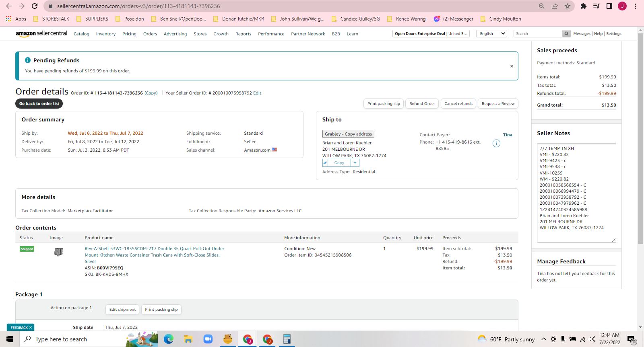Show hidden system tray icons

(x=543, y=339)
